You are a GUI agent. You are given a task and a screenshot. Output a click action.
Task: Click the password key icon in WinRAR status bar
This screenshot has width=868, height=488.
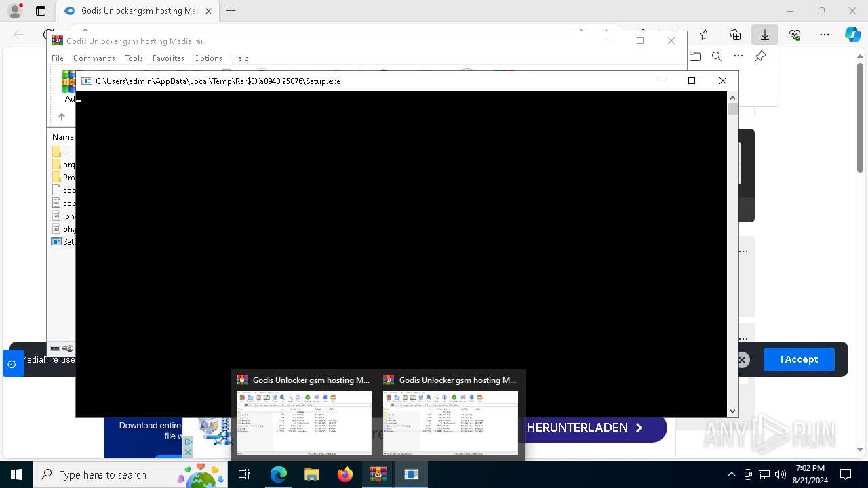68,348
